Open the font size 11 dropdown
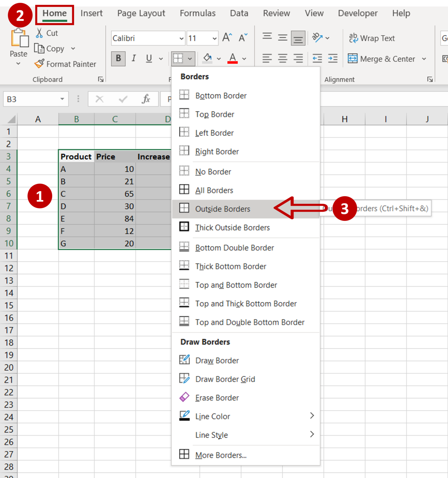The height and width of the screenshot is (478, 448). coord(214,38)
